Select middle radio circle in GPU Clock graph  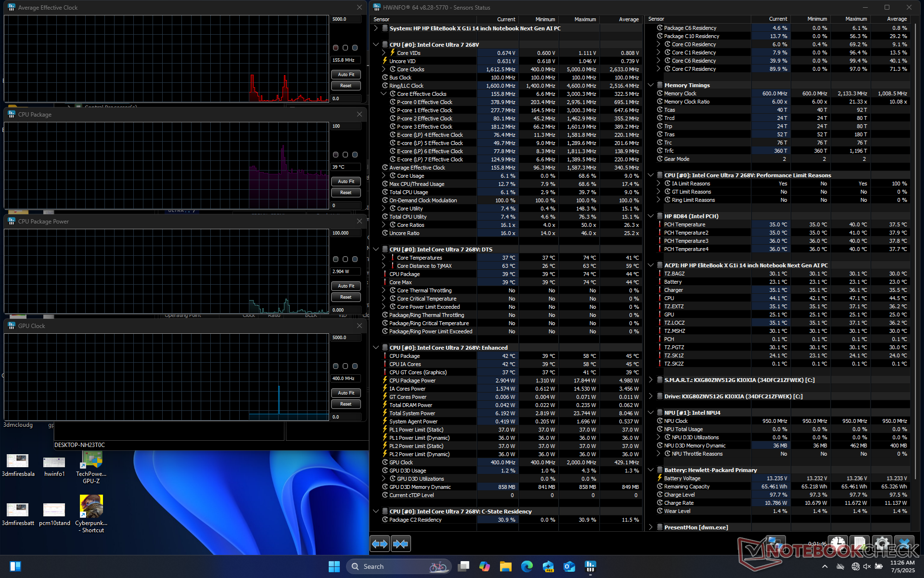[345, 366]
